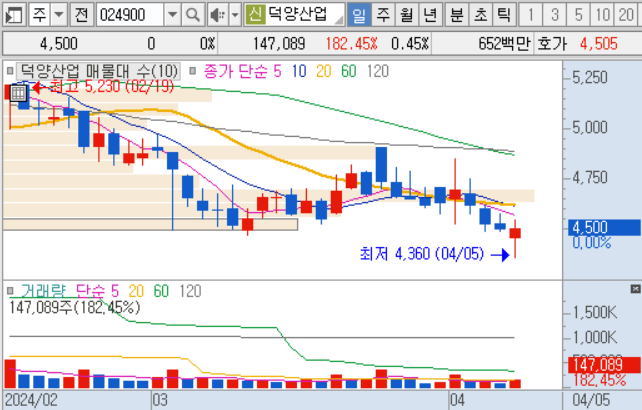The width and height of the screenshot is (642, 410).
Task: Toggle the side panel icon at toolbar start
Action: [x=14, y=15]
